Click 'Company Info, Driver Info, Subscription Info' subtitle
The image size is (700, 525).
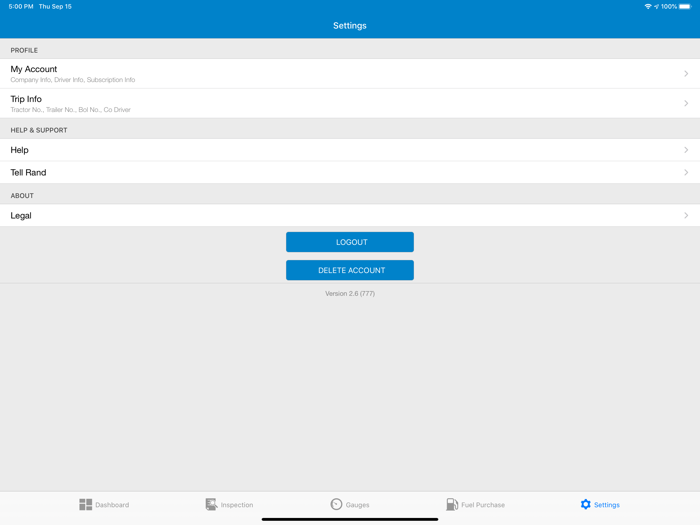[73, 80]
